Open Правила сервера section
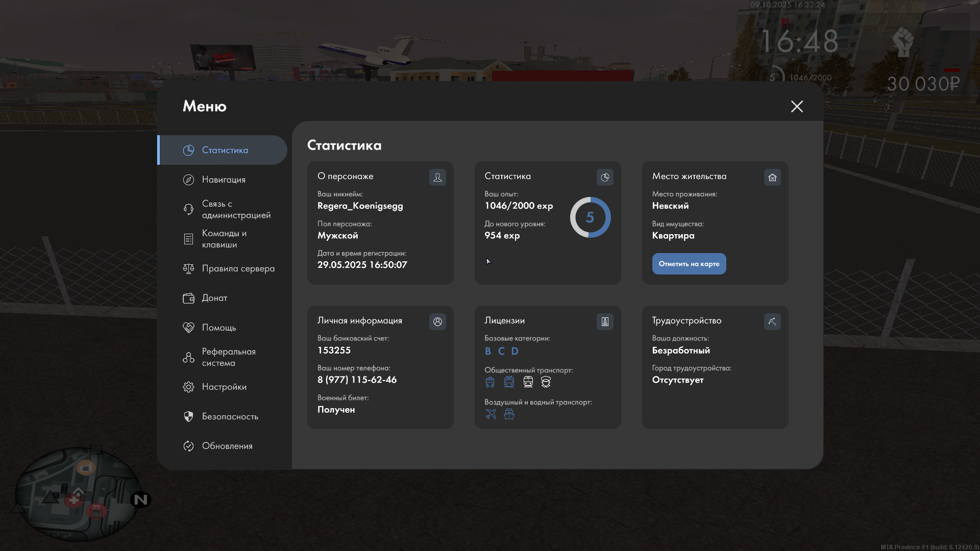The height and width of the screenshot is (551, 980). pyautogui.click(x=238, y=268)
